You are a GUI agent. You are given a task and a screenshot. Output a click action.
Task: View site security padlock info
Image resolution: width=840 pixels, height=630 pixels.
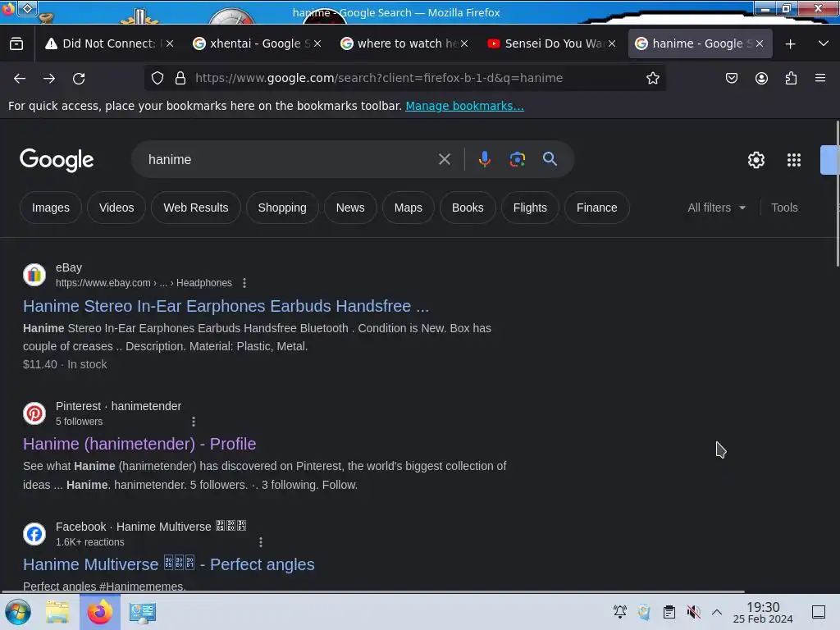pyautogui.click(x=180, y=78)
